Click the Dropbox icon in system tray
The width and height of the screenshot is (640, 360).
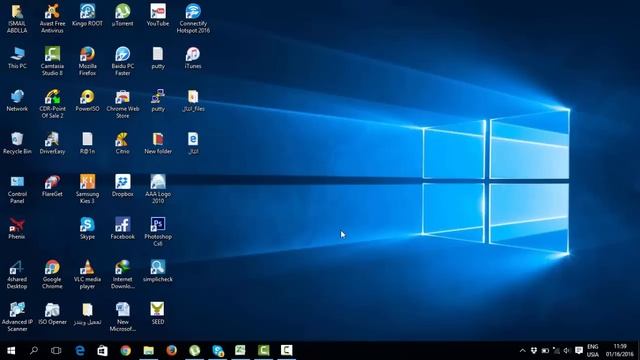click(534, 351)
